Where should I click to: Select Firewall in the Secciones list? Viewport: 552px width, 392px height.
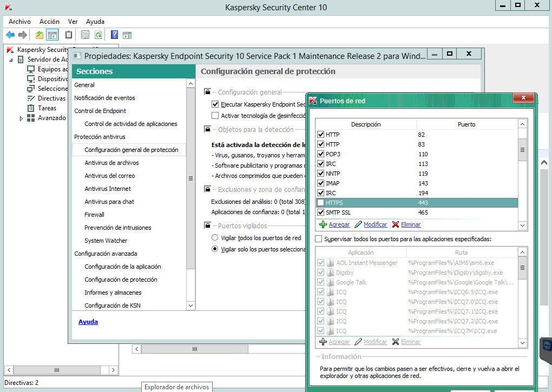pyautogui.click(x=94, y=215)
